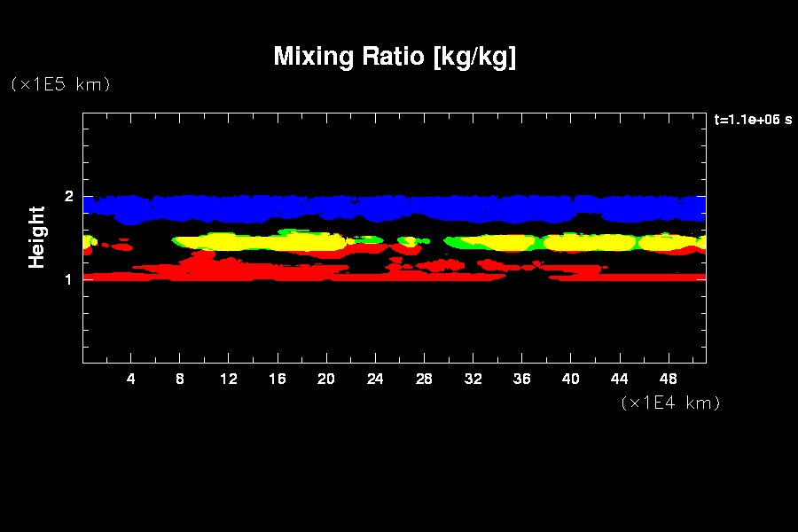
Task: Click the x-axis tick label 20
Action: [x=326, y=379]
